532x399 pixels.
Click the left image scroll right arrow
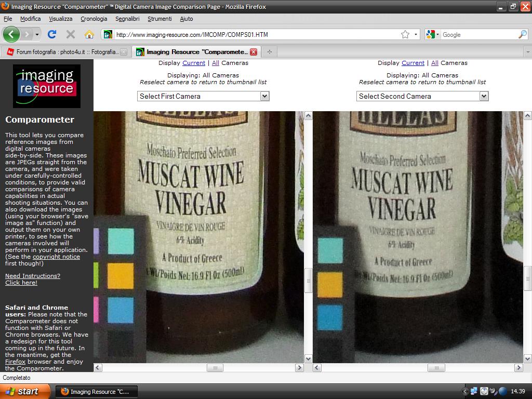[299, 367]
